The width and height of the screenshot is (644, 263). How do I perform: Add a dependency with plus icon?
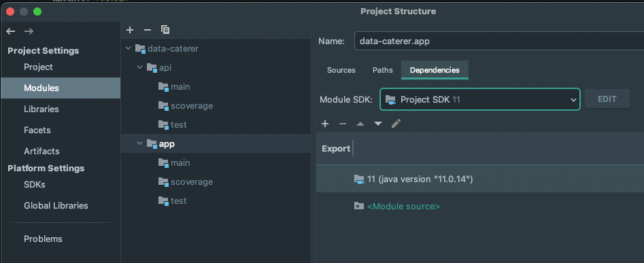click(325, 124)
